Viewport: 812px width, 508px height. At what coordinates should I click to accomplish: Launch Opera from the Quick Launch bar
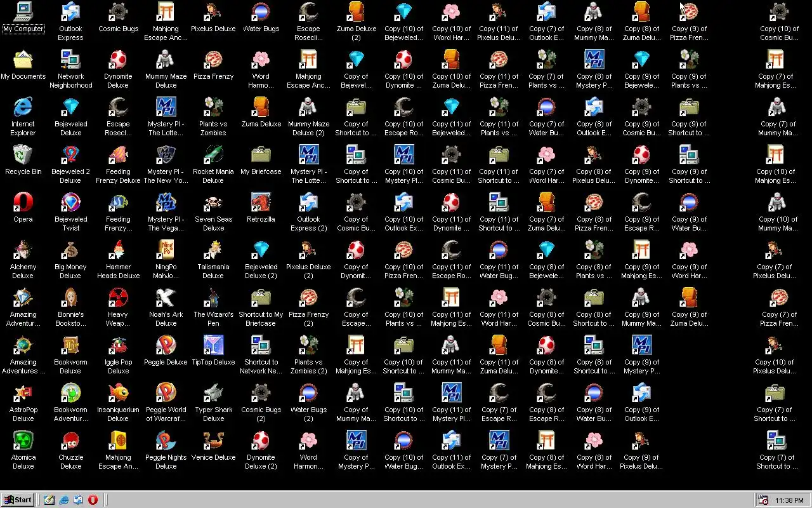tap(93, 500)
